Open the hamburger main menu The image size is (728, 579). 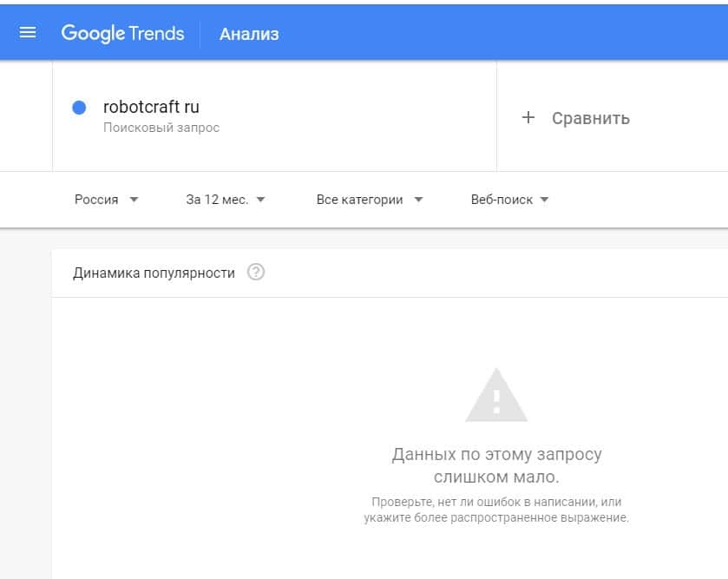coord(28,33)
